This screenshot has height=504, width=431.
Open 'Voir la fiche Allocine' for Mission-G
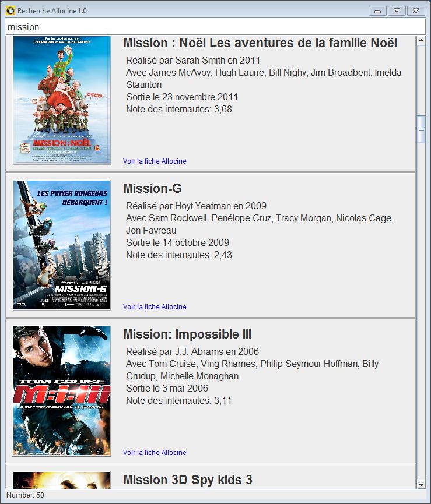click(x=155, y=307)
